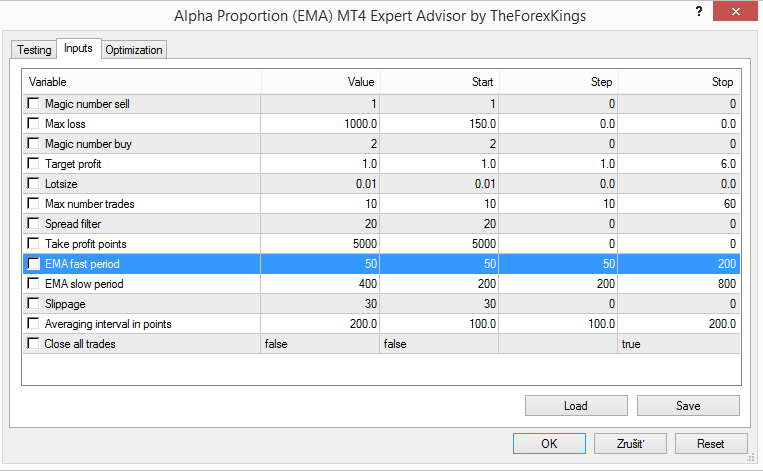Open the Optimization tab
The image size is (763, 471).
pyautogui.click(x=134, y=50)
